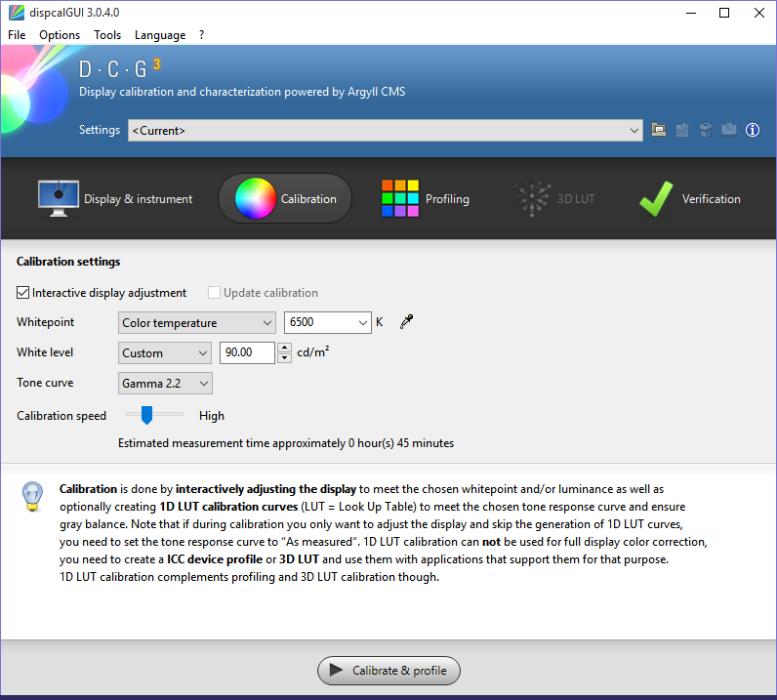Decrease white level with down stepper arrow

tap(284, 358)
